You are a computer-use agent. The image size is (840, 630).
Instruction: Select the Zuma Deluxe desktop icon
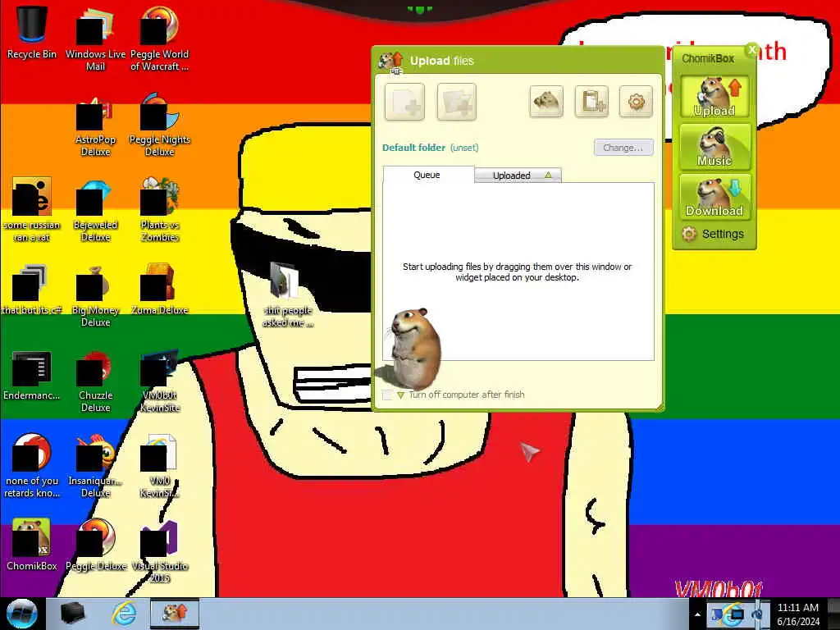pyautogui.click(x=159, y=290)
